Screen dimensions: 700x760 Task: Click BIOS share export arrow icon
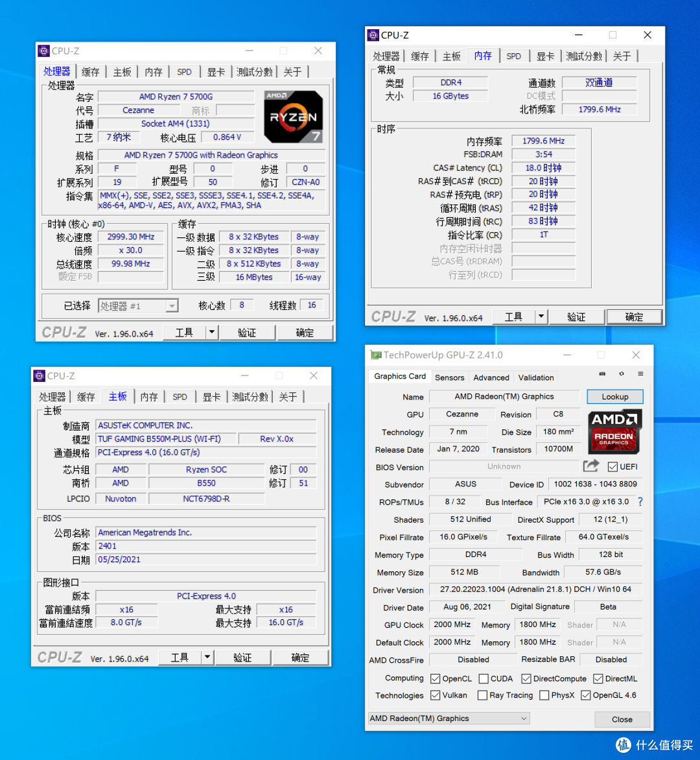(x=591, y=466)
